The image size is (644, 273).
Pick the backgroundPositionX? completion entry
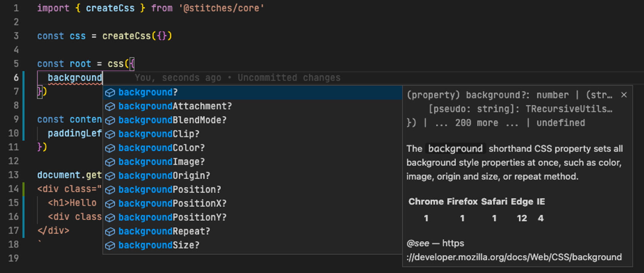pyautogui.click(x=172, y=204)
